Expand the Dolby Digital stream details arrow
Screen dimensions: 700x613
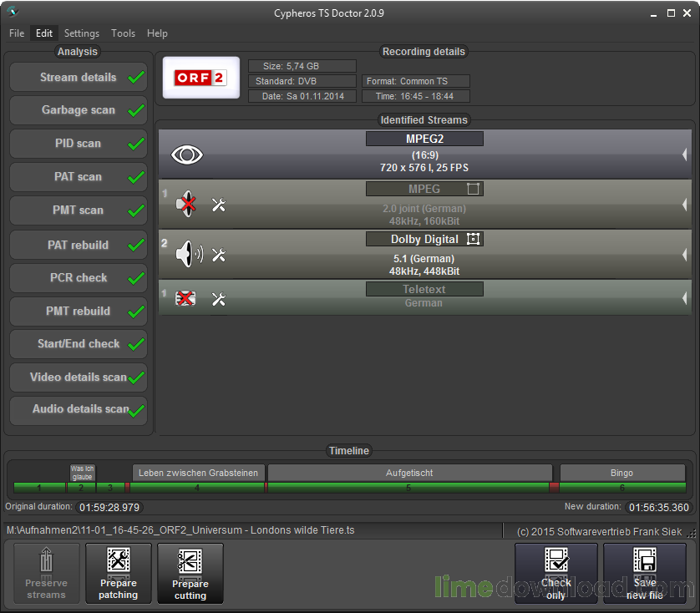pyautogui.click(x=684, y=255)
